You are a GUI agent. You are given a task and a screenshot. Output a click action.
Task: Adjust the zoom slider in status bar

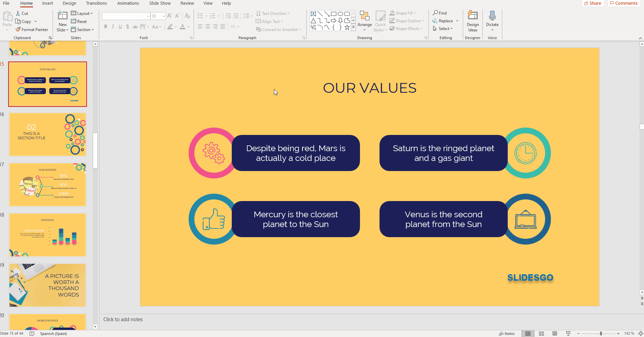pyautogui.click(x=601, y=334)
